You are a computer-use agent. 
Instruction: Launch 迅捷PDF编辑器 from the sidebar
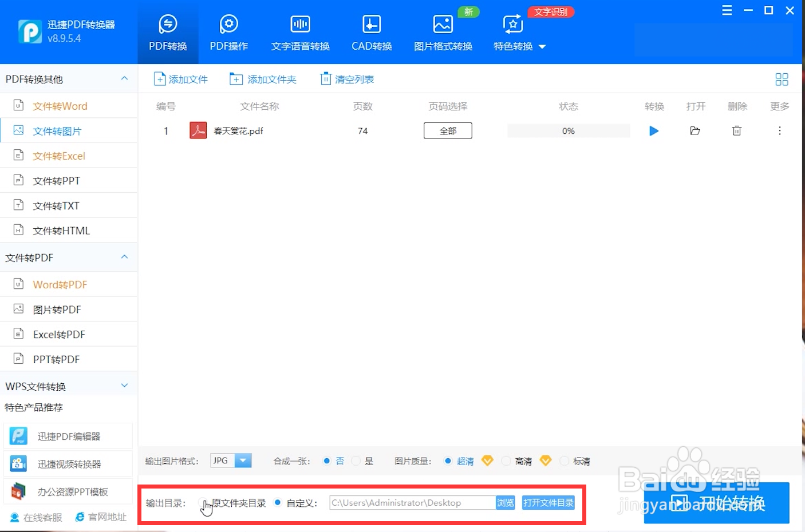pos(68,435)
